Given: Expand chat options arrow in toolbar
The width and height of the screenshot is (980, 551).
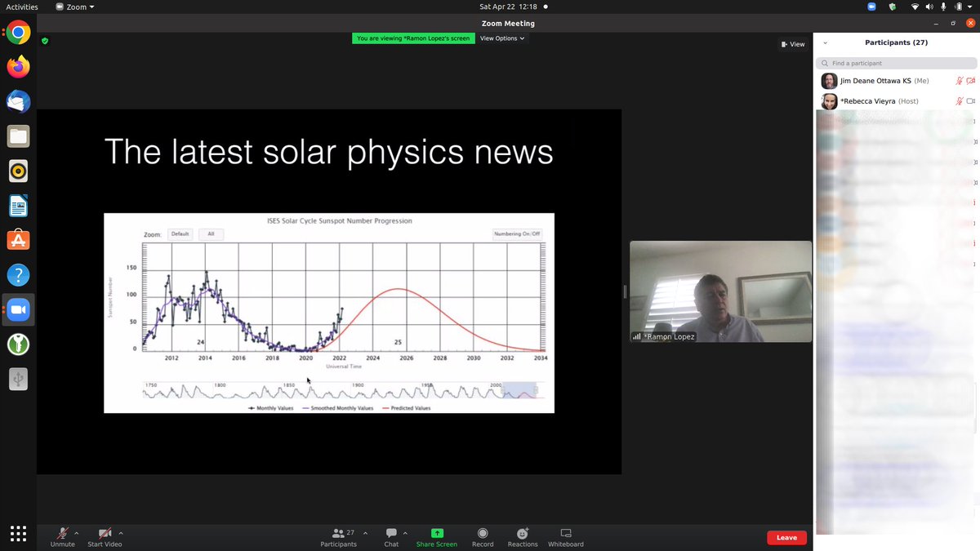Looking at the screenshot, I should pyautogui.click(x=405, y=532).
